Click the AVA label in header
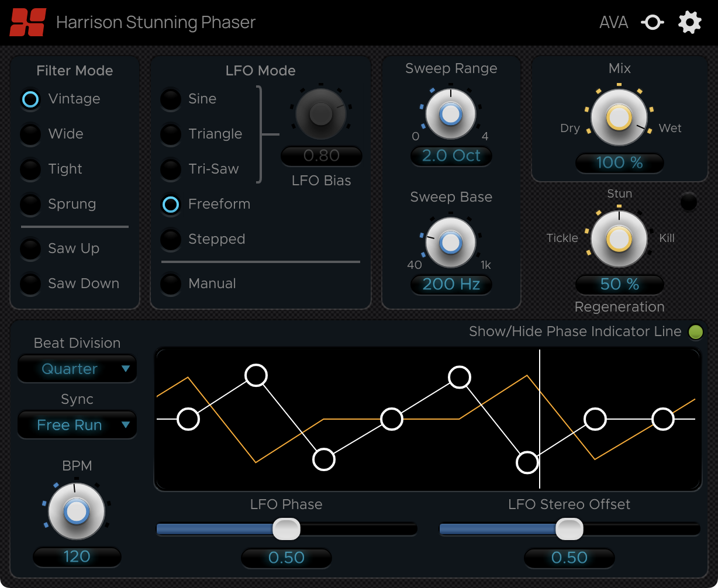The width and height of the screenshot is (718, 588). point(614,23)
